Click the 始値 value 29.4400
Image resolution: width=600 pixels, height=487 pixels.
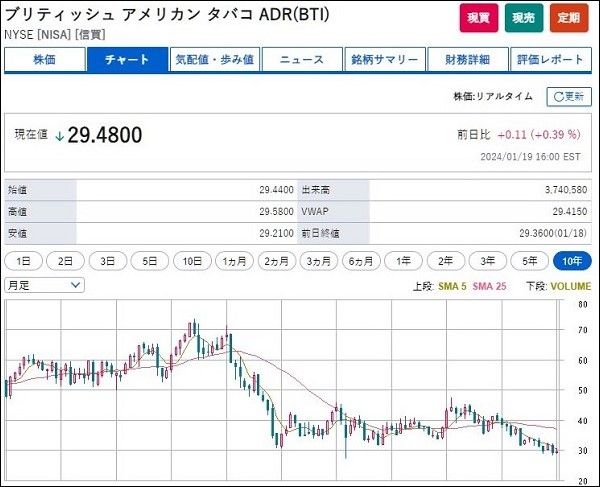[276, 190]
